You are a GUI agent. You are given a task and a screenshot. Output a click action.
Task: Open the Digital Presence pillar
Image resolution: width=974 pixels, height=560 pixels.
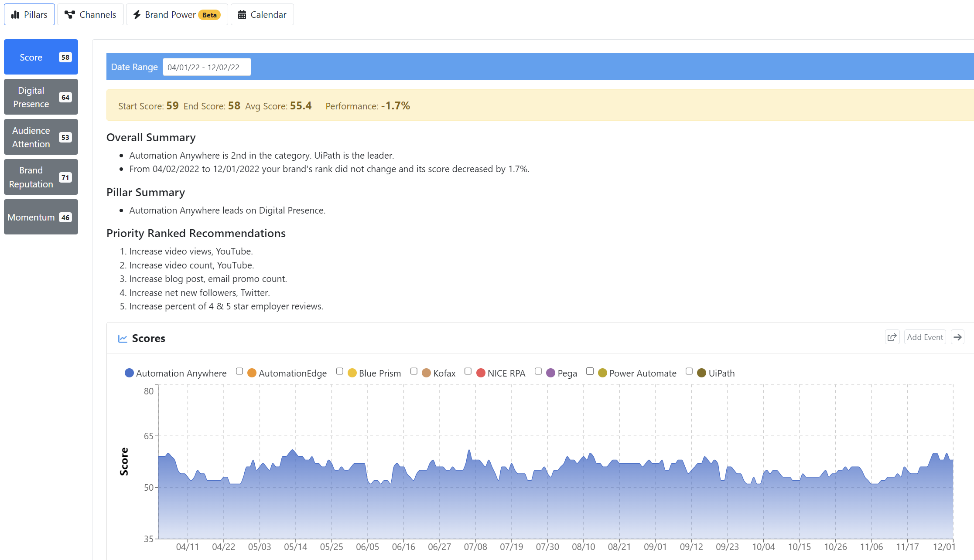click(x=41, y=97)
